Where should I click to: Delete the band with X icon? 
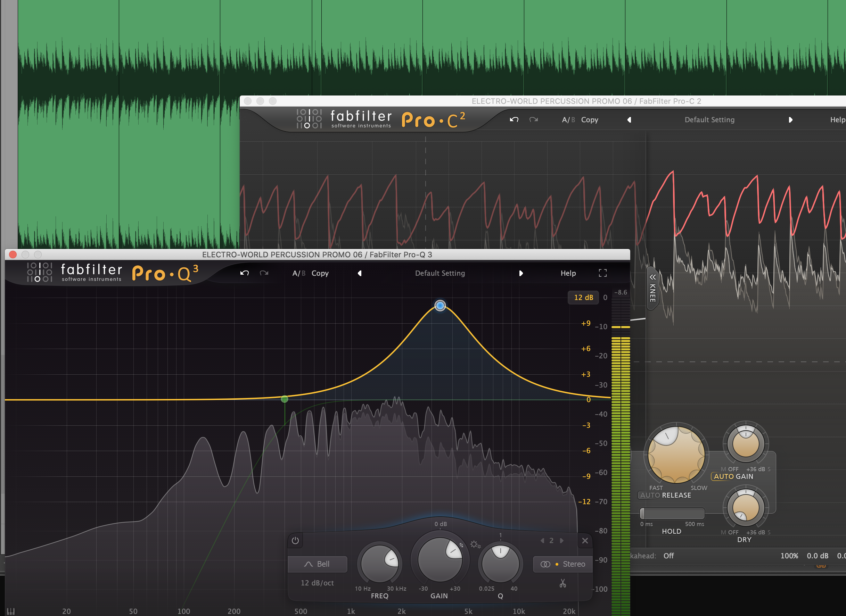[x=585, y=540]
